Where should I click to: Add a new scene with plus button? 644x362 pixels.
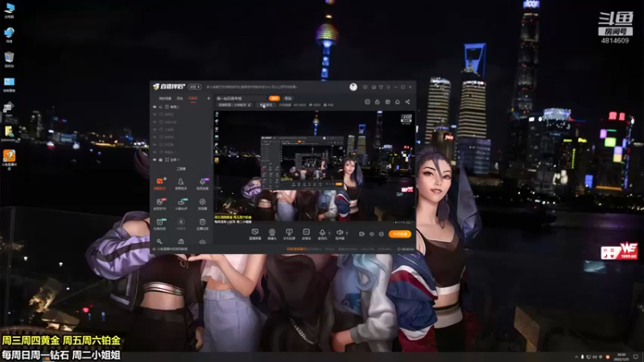click(208, 98)
